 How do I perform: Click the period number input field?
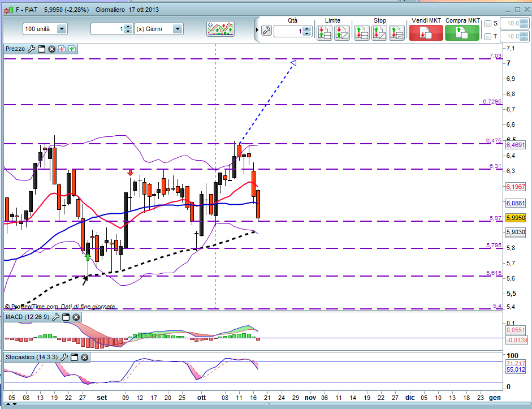point(108,29)
